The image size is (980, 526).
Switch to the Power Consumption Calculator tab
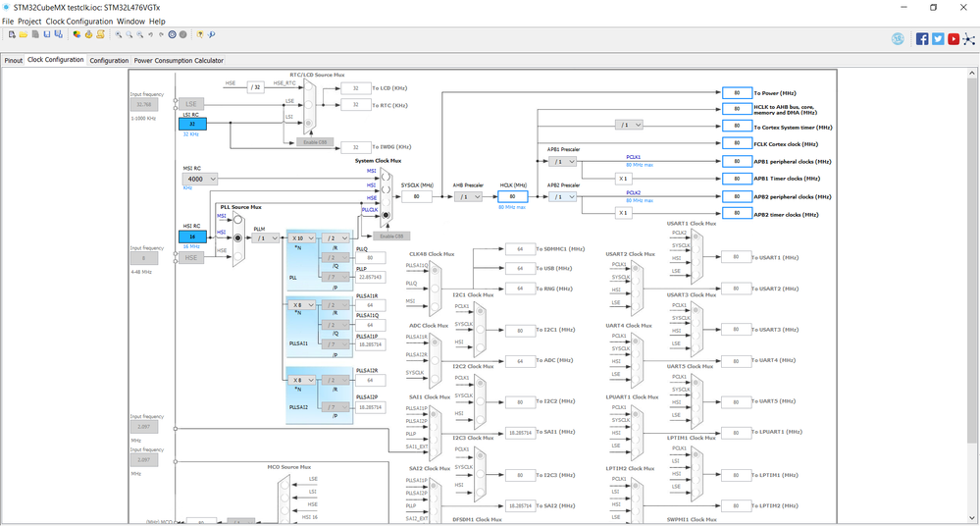[179, 61]
